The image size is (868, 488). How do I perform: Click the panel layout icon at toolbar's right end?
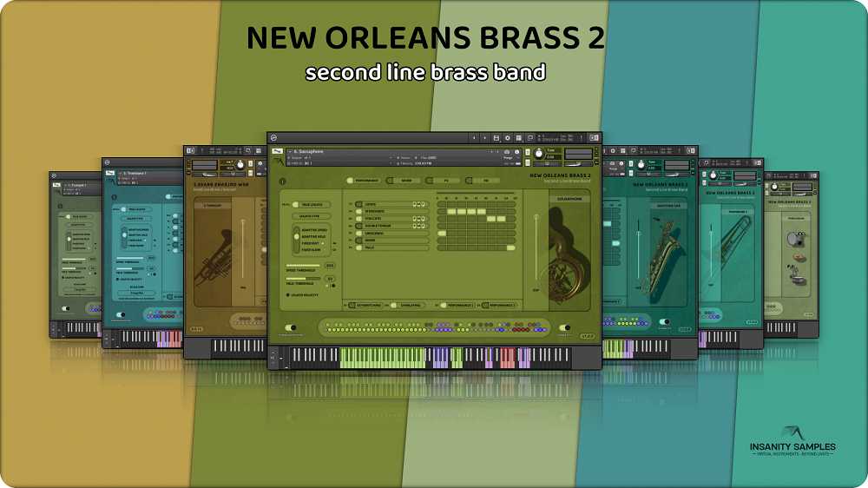tap(594, 138)
